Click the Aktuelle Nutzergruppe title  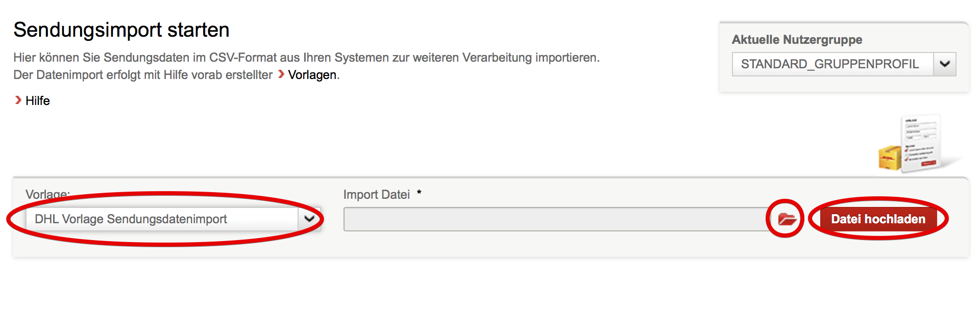[x=797, y=40]
